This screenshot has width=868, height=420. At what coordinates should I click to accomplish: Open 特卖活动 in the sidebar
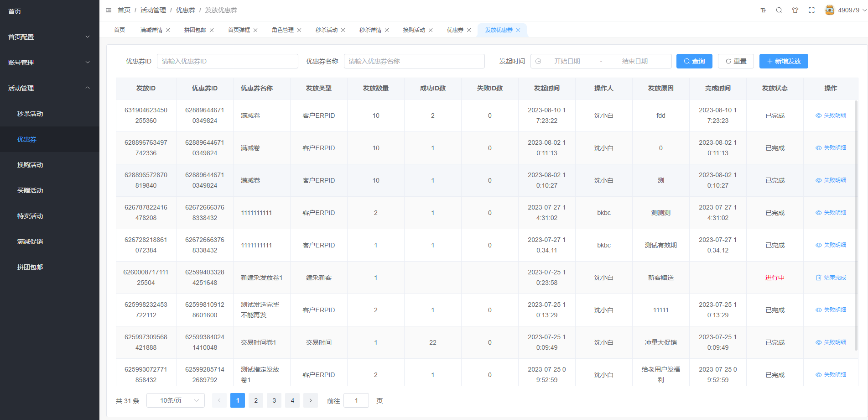click(x=50, y=216)
